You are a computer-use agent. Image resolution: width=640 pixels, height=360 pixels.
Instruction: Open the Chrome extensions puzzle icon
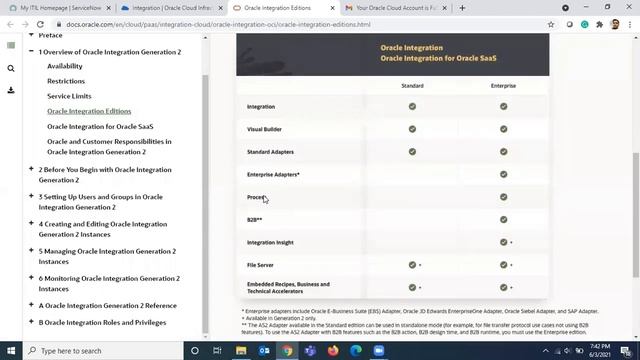click(x=599, y=24)
